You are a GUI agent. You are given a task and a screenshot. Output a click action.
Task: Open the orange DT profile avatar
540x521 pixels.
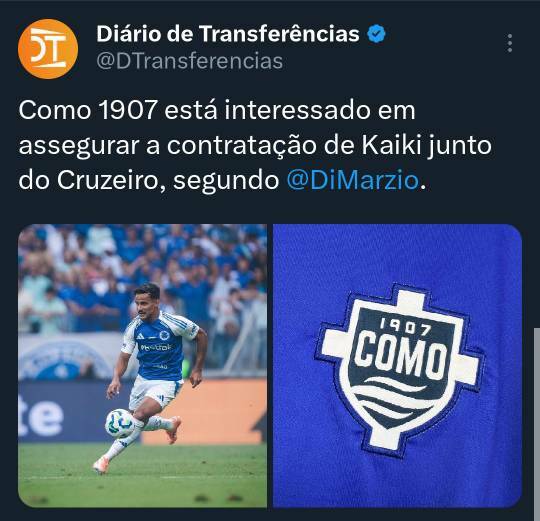tap(48, 49)
